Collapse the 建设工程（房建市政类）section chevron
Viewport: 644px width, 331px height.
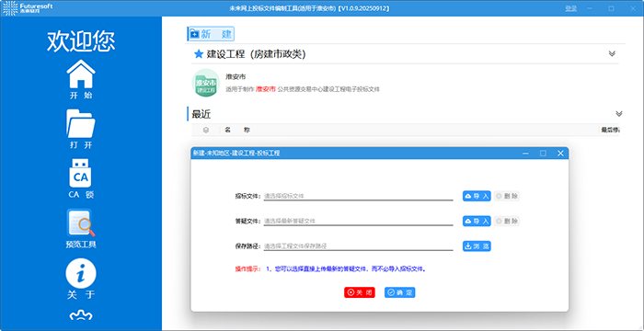pyautogui.click(x=612, y=54)
